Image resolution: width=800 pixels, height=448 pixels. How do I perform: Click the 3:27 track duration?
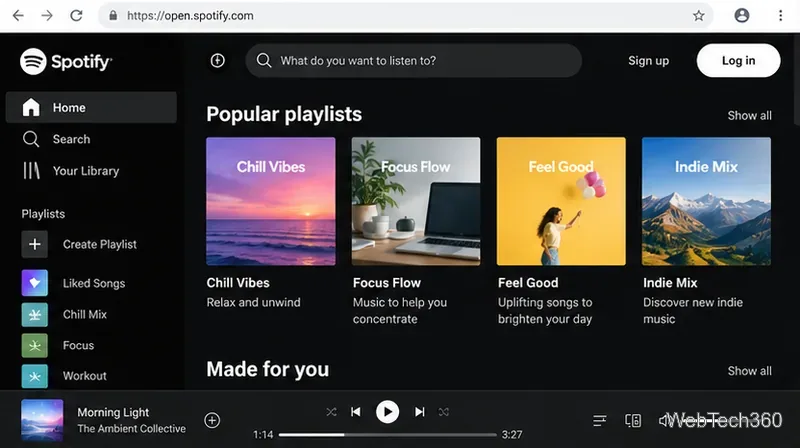click(x=512, y=435)
